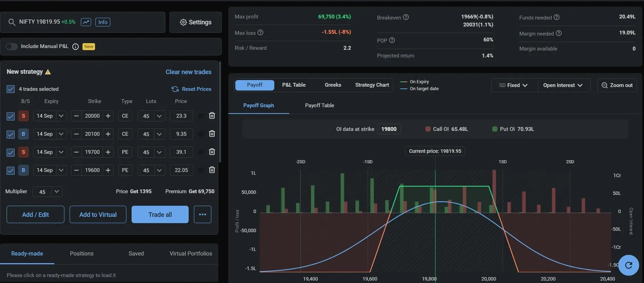The image size is (644, 283).
Task: Switch to the Saved tab
Action: pyautogui.click(x=136, y=253)
